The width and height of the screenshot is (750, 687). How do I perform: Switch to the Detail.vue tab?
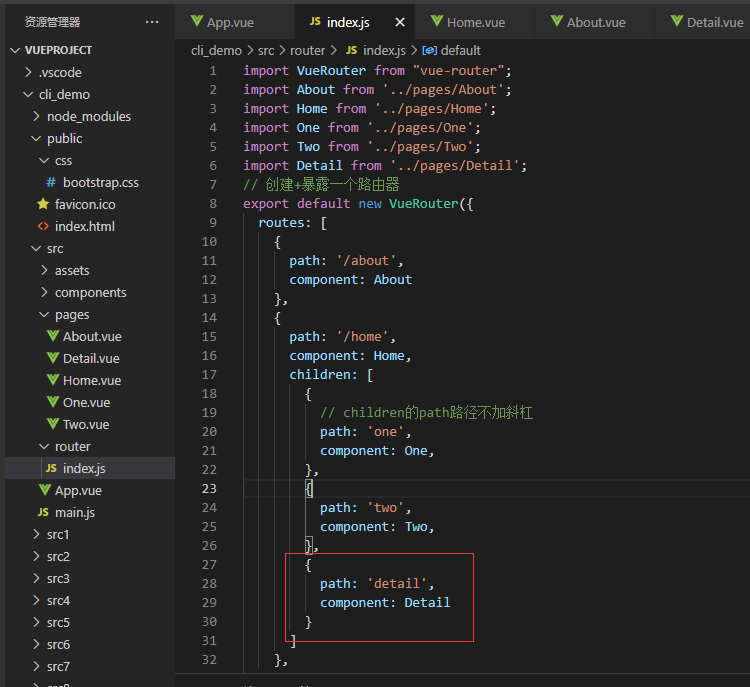point(703,22)
